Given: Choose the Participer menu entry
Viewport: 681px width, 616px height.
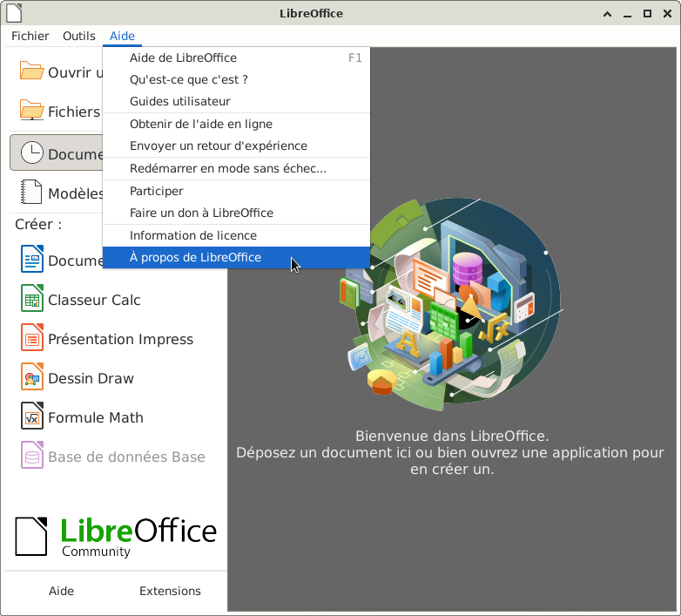Looking at the screenshot, I should click(x=236, y=191).
